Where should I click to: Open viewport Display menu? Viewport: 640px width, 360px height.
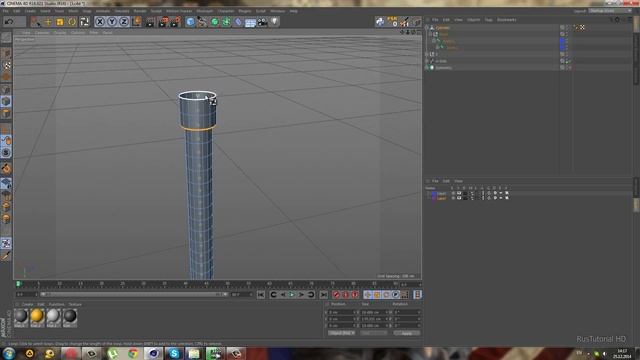coord(60,32)
